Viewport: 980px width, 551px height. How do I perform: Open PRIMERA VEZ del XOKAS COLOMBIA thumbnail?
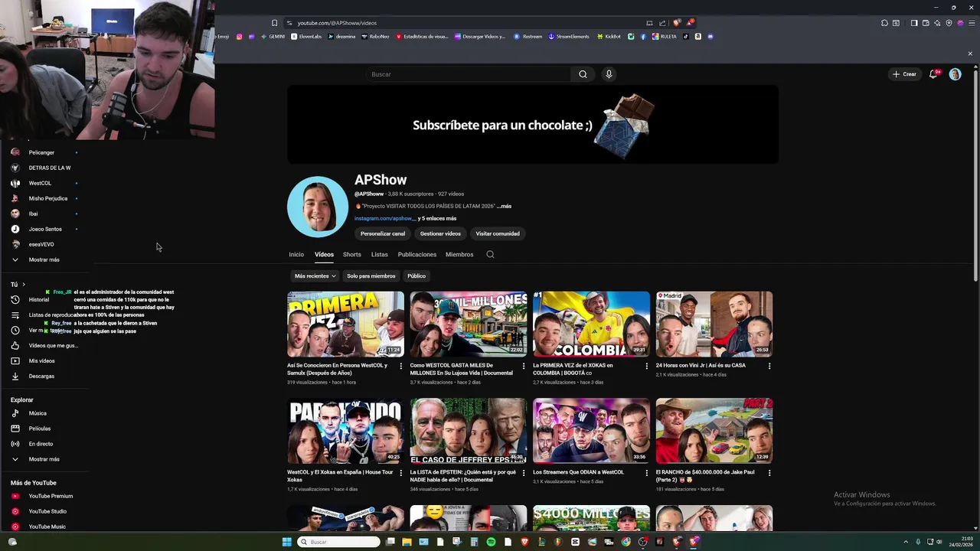pyautogui.click(x=592, y=324)
